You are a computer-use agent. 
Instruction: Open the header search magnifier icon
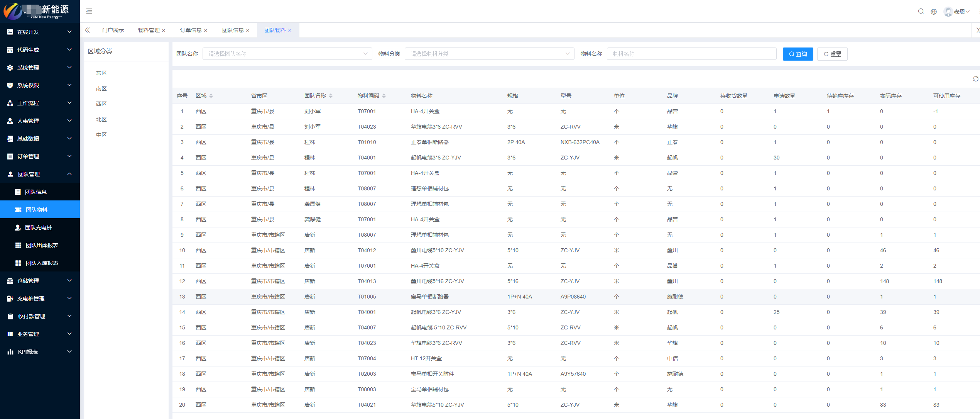921,11
